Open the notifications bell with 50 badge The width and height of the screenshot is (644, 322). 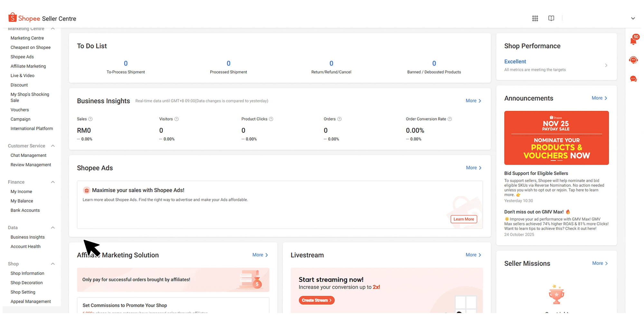(x=634, y=40)
